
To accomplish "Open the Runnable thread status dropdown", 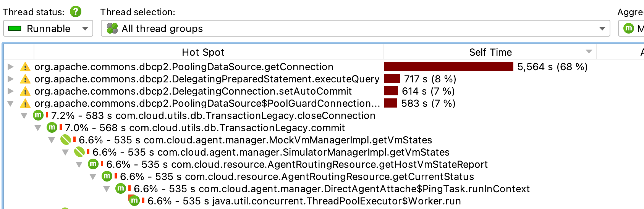I will pos(48,29).
